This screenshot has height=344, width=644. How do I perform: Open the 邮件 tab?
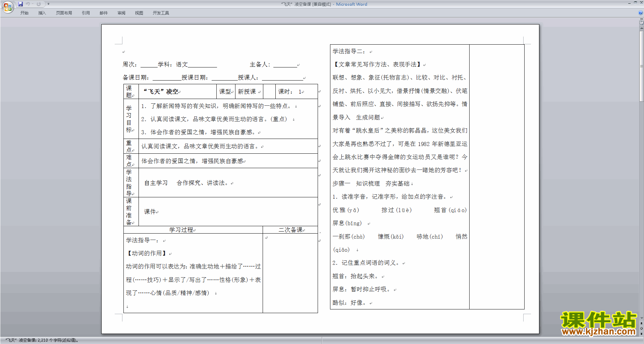104,13
